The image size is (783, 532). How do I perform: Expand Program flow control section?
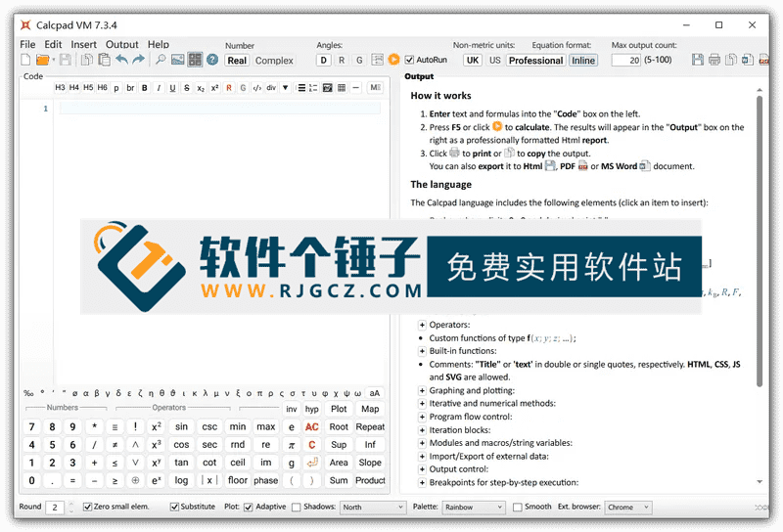422,417
